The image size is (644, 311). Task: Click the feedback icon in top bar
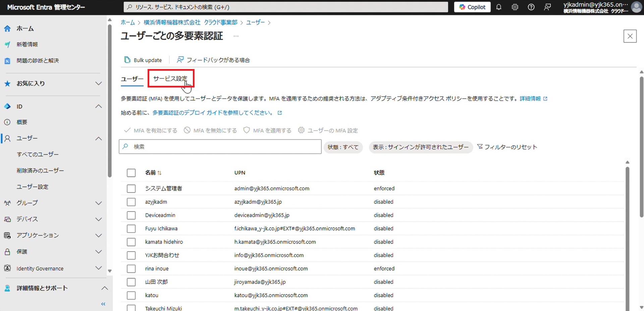[547, 7]
